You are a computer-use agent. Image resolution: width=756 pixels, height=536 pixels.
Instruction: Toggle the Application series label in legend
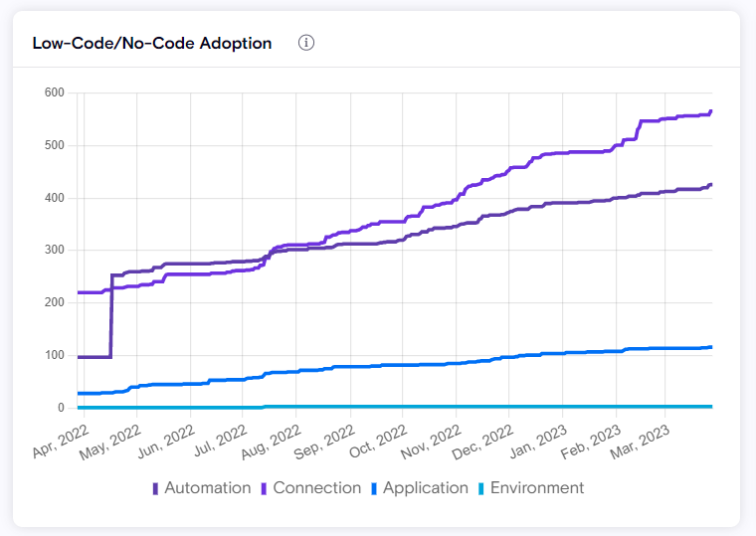coord(425,488)
